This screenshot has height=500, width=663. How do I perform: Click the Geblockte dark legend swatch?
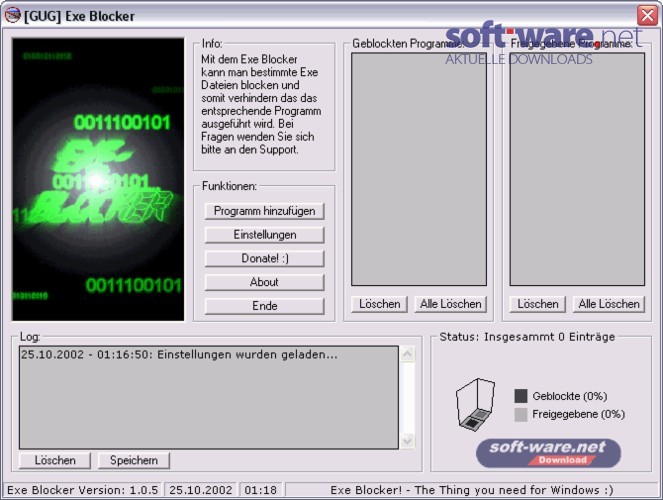(521, 396)
